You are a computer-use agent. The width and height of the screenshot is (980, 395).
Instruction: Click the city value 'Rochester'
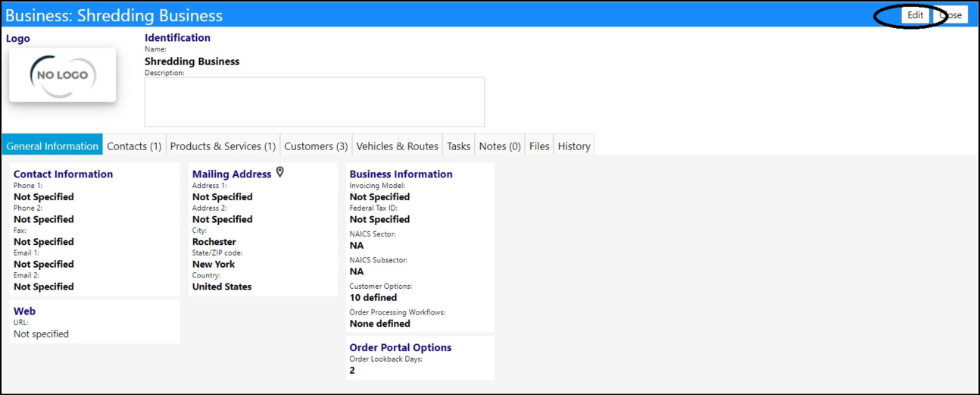[x=214, y=242]
